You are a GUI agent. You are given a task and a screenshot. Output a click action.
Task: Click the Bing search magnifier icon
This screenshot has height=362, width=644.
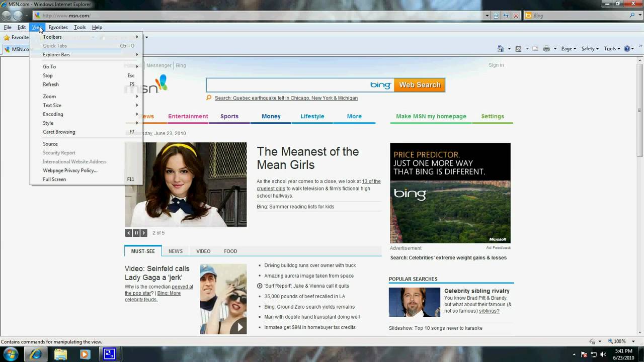(632, 16)
